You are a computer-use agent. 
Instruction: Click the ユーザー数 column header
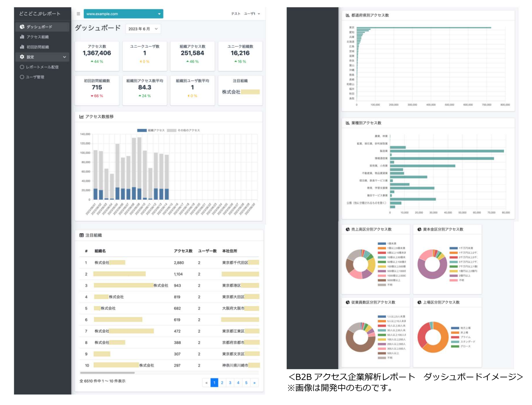pos(207,251)
